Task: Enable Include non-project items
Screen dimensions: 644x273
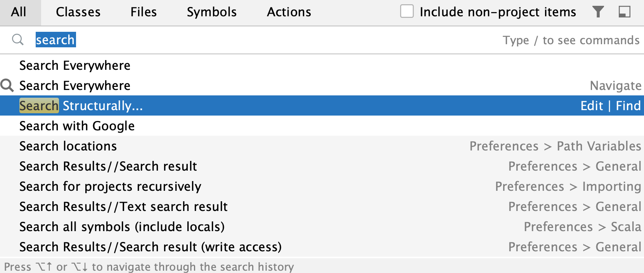Action: point(407,12)
